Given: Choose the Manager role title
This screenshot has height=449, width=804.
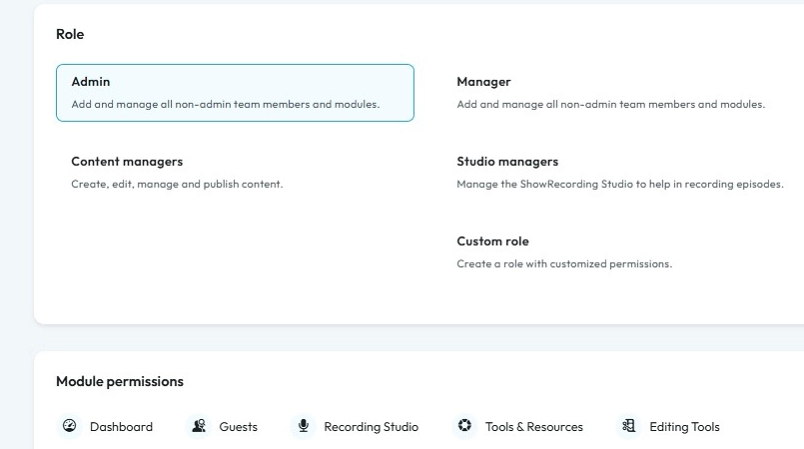Looking at the screenshot, I should [x=484, y=82].
